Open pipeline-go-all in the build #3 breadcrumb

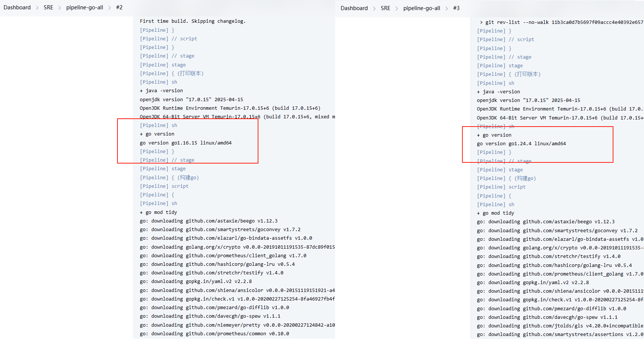(421, 8)
